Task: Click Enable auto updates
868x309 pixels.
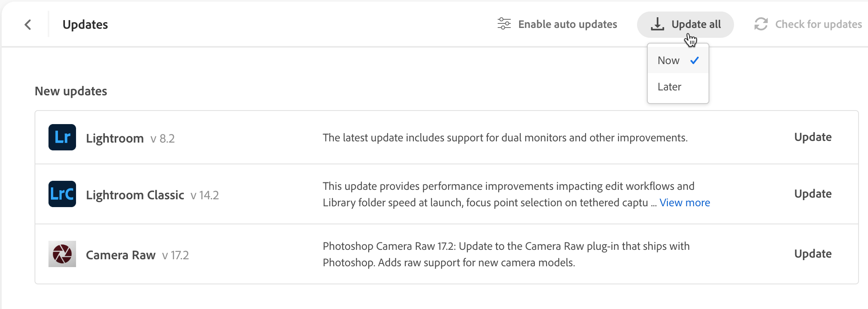Action: [567, 24]
